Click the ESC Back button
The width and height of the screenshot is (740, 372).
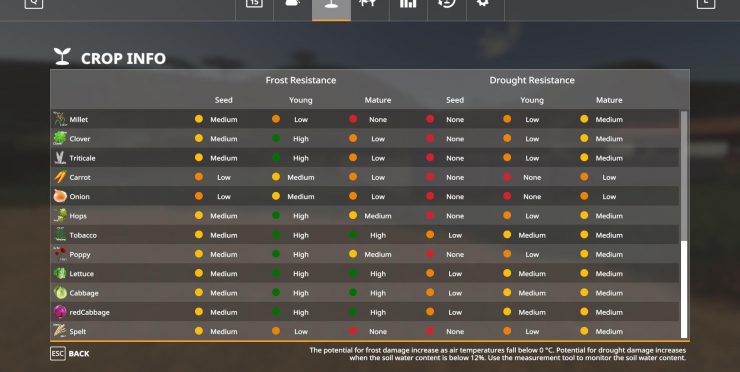click(x=70, y=354)
